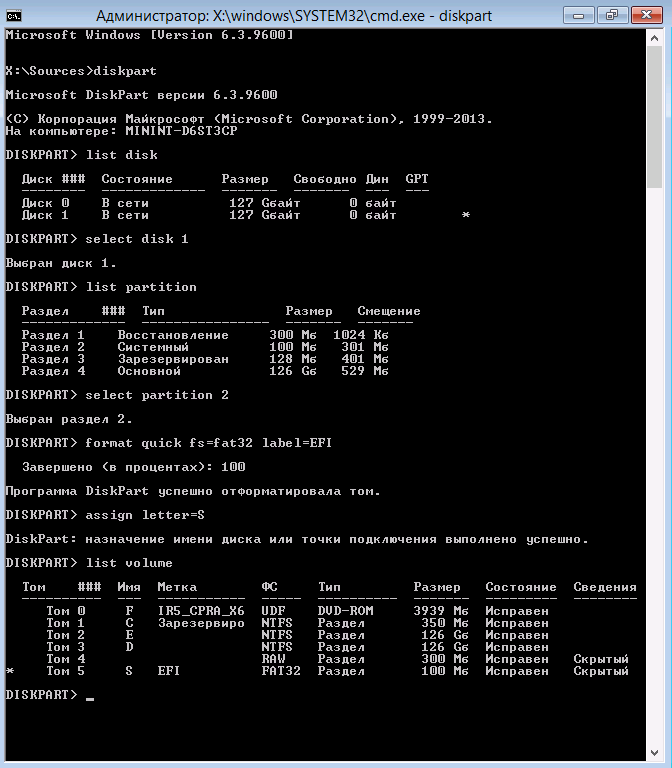Image resolution: width=672 pixels, height=768 pixels.
Task: Click the cmd system menu icon
Action: [x=14, y=16]
